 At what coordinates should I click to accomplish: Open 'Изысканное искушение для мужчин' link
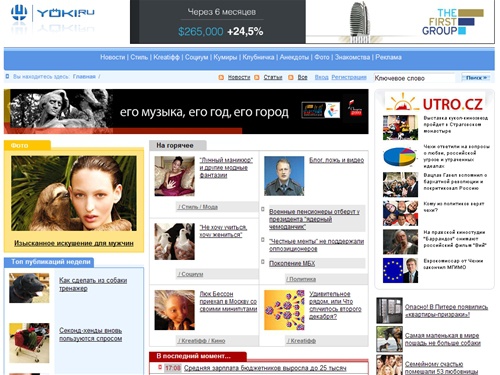74,243
